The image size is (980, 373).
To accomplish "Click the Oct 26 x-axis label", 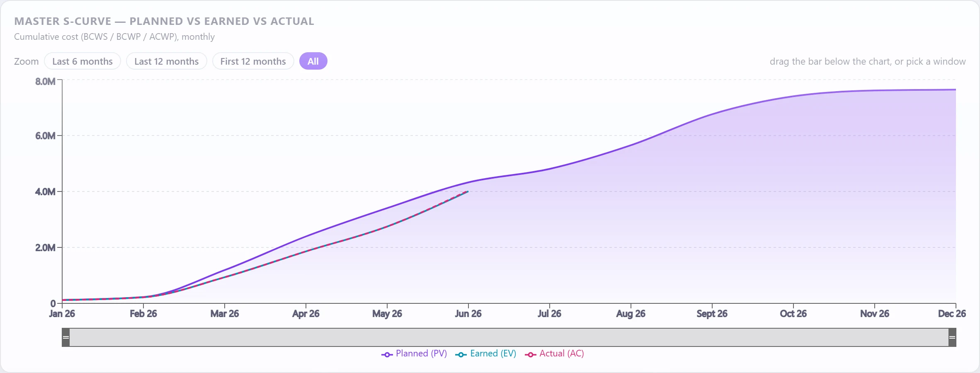I will 793,314.
